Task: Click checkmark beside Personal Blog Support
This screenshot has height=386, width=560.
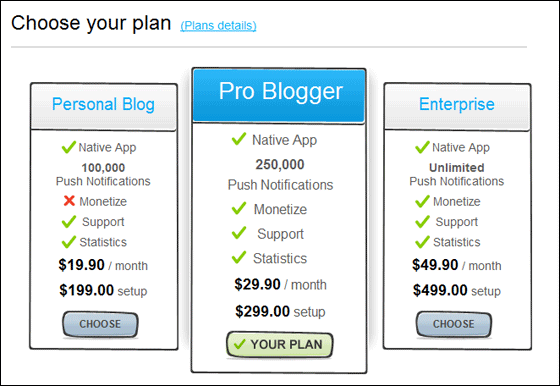Action: 69,221
